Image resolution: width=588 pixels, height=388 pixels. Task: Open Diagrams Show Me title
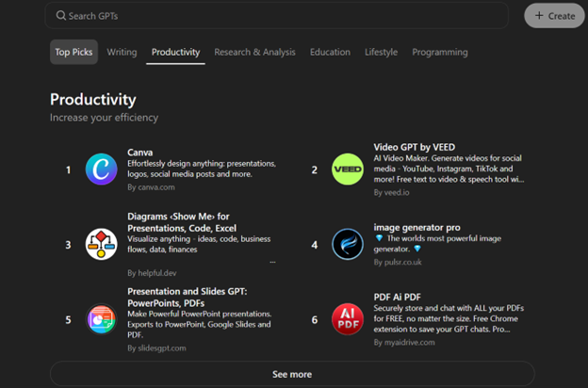(182, 222)
